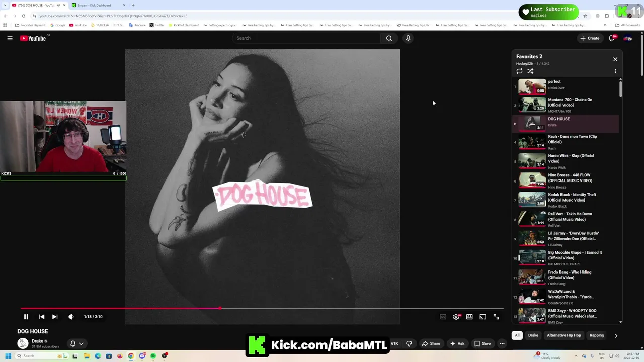The width and height of the screenshot is (644, 362).
Task: Select the Rapping filter chip
Action: [x=597, y=335]
